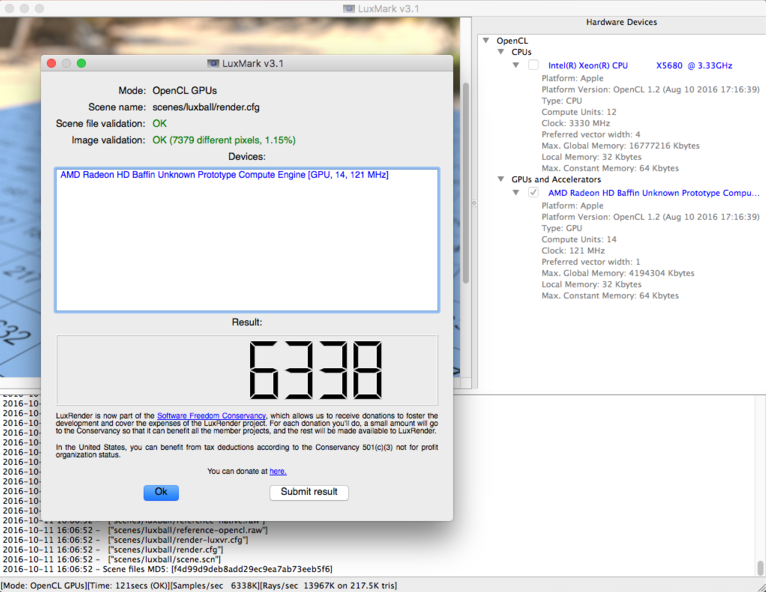Click 'Compute Units: 14' under the GPU
This screenshot has height=592, width=766.
coord(579,239)
